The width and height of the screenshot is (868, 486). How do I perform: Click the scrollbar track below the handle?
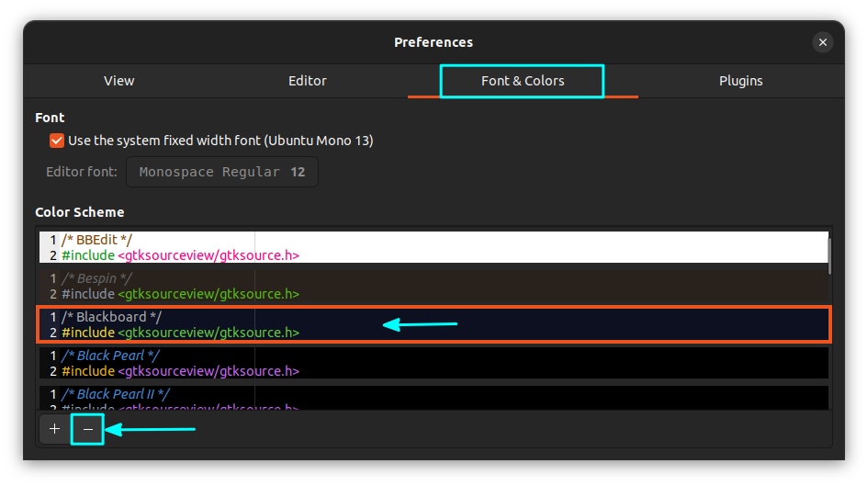tap(829, 349)
